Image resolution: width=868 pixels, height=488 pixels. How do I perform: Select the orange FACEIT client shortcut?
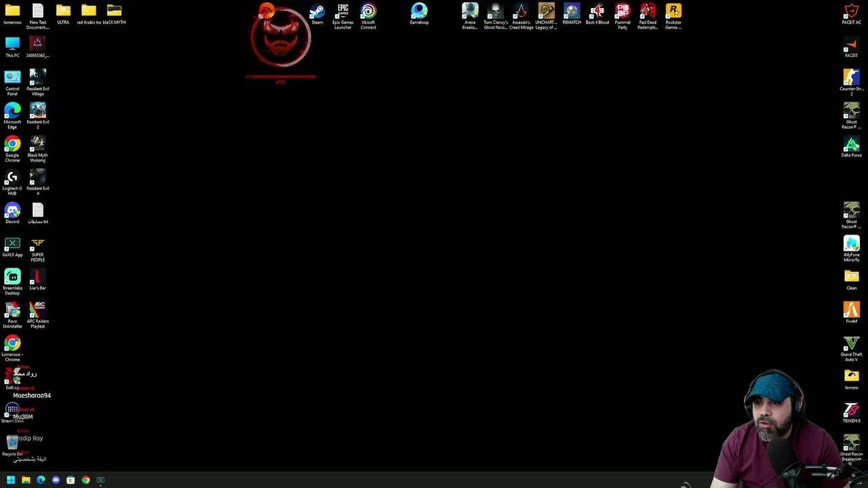pyautogui.click(x=852, y=47)
